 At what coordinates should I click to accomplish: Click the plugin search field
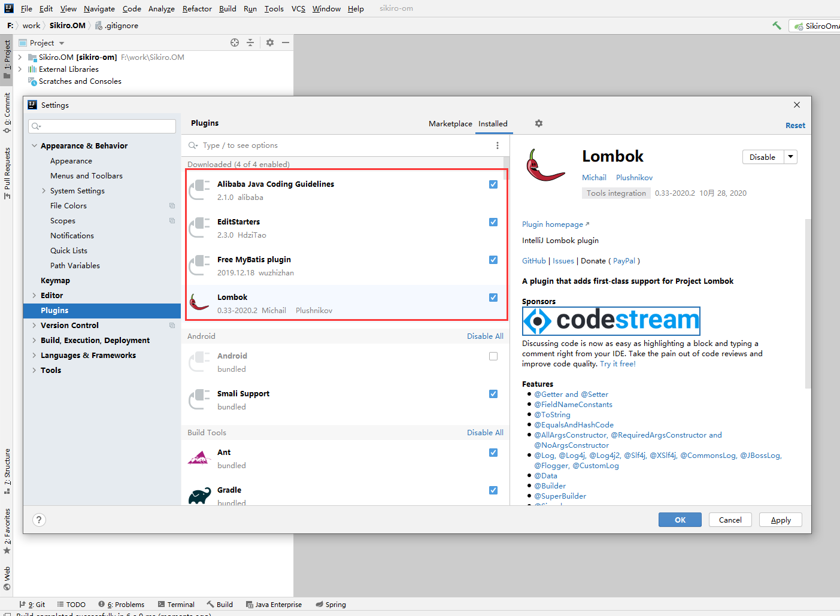344,145
